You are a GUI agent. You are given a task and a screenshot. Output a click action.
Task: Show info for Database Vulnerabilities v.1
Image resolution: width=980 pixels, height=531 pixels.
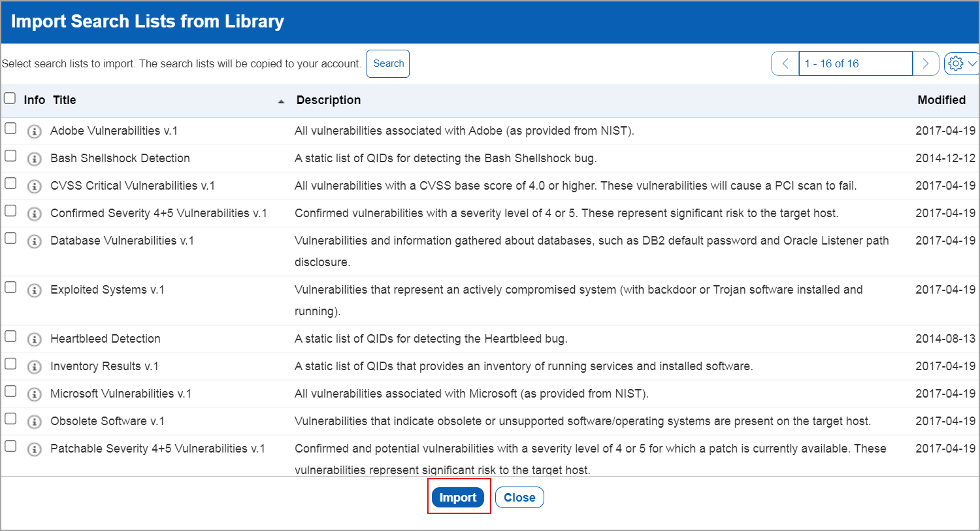tap(34, 241)
